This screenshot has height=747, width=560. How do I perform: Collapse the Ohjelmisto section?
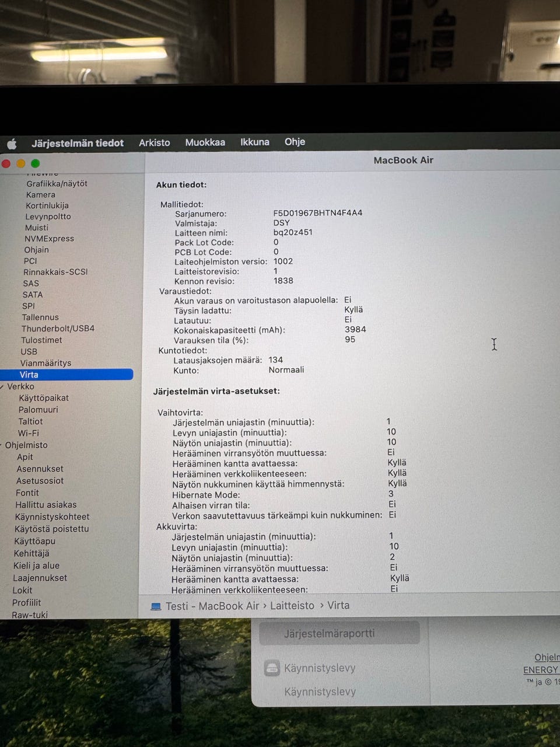tap(2, 445)
